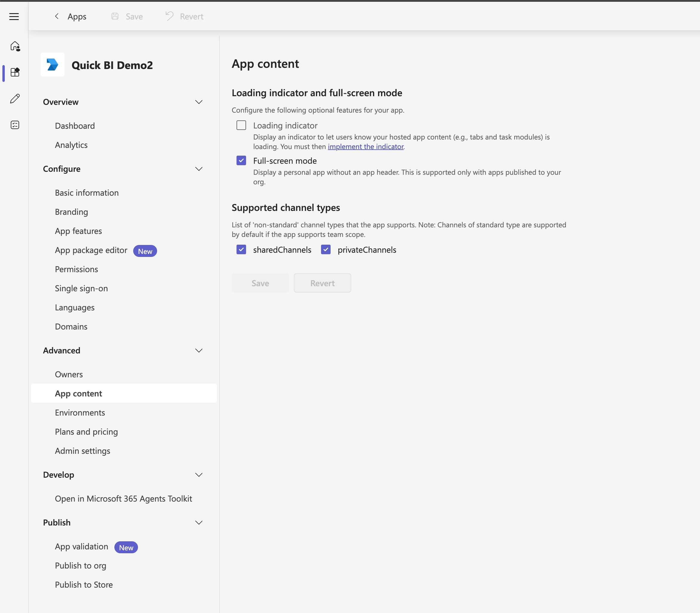The image size is (700, 613).
Task: Select the Apps icon in left rail
Action: point(15,72)
